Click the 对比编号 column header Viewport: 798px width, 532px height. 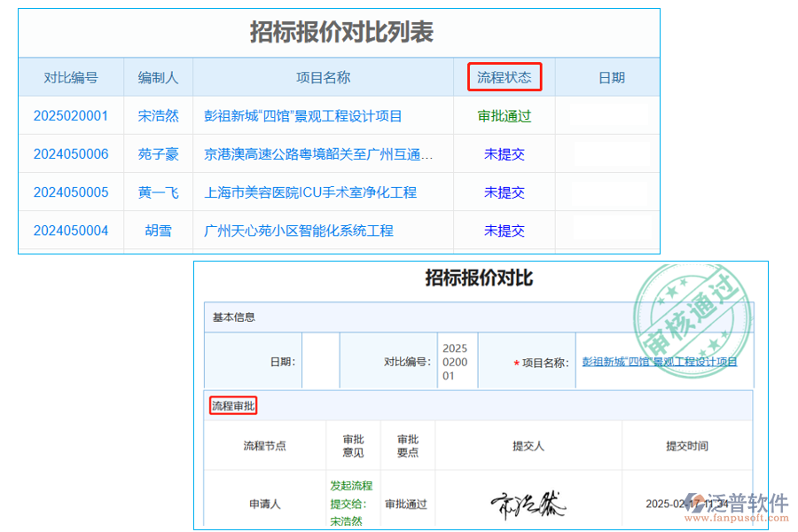[x=69, y=77]
